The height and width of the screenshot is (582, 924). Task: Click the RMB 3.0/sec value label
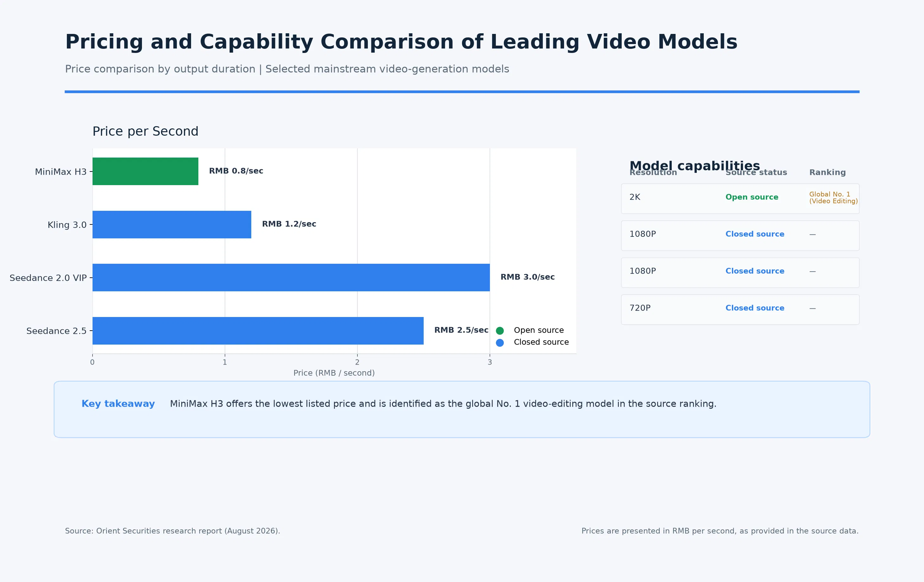point(528,277)
